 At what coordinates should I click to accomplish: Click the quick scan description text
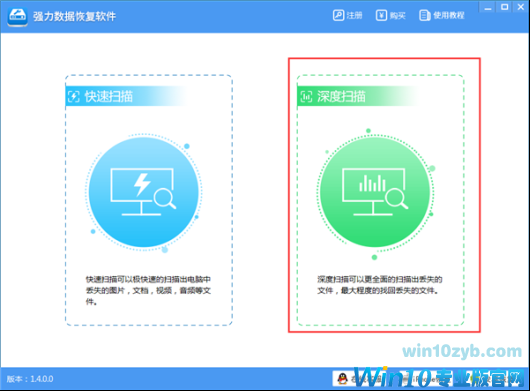click(x=148, y=290)
